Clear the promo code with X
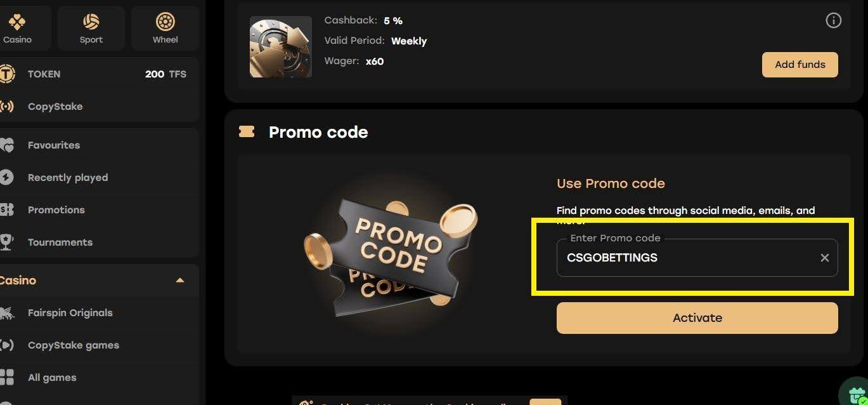The height and width of the screenshot is (405, 868). tap(824, 258)
